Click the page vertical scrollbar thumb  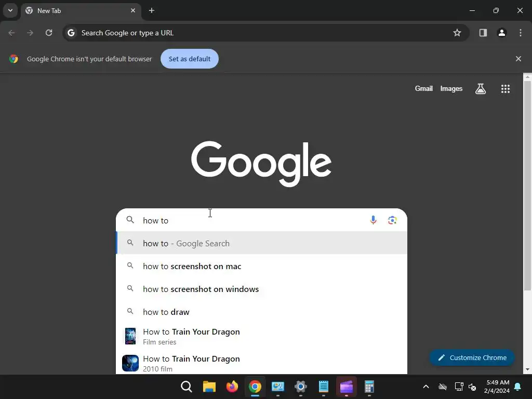pos(527,185)
